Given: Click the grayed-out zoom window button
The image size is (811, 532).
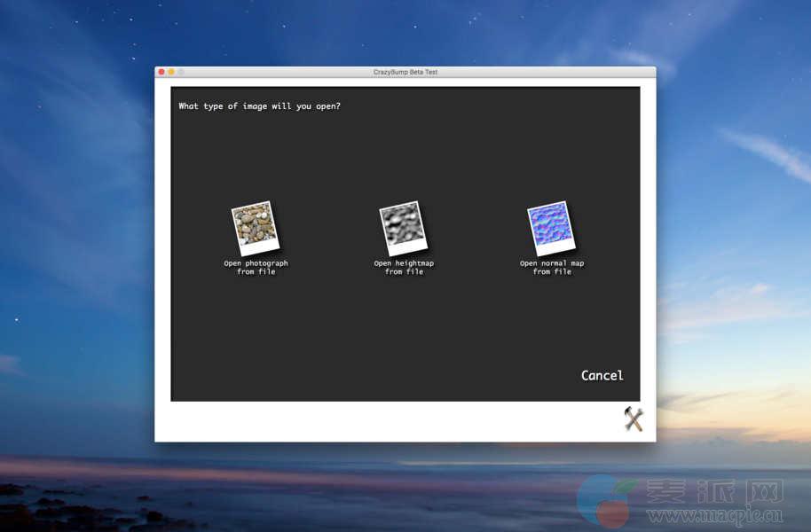Looking at the screenshot, I should pos(181,72).
